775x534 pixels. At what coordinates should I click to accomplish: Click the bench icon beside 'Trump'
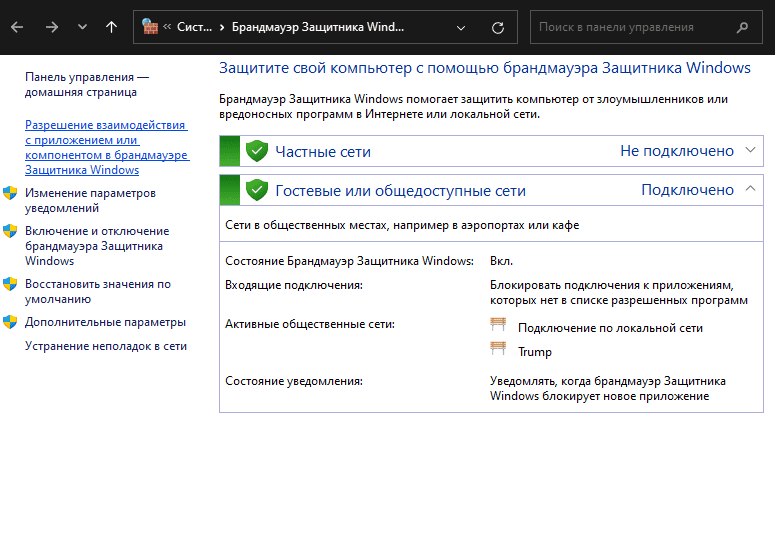(498, 348)
